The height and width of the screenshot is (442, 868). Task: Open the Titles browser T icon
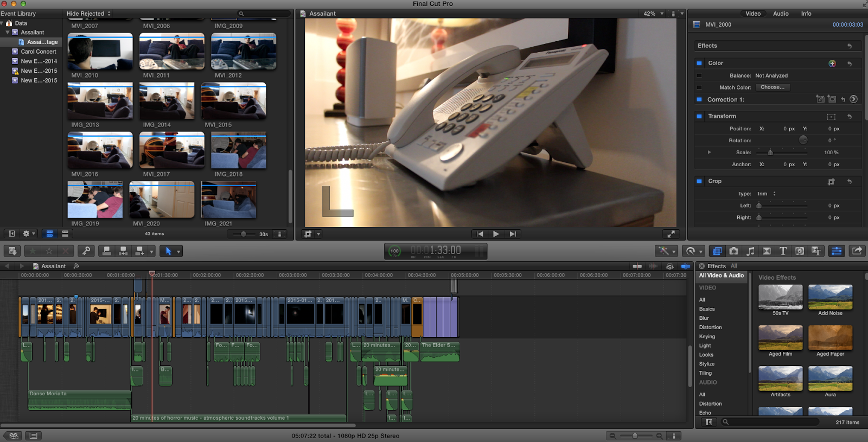tap(783, 251)
